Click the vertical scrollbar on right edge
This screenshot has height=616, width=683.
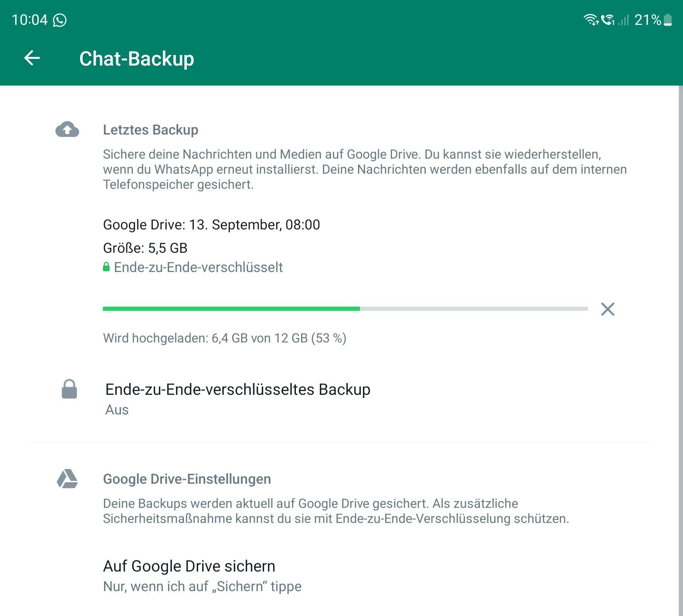(681, 350)
